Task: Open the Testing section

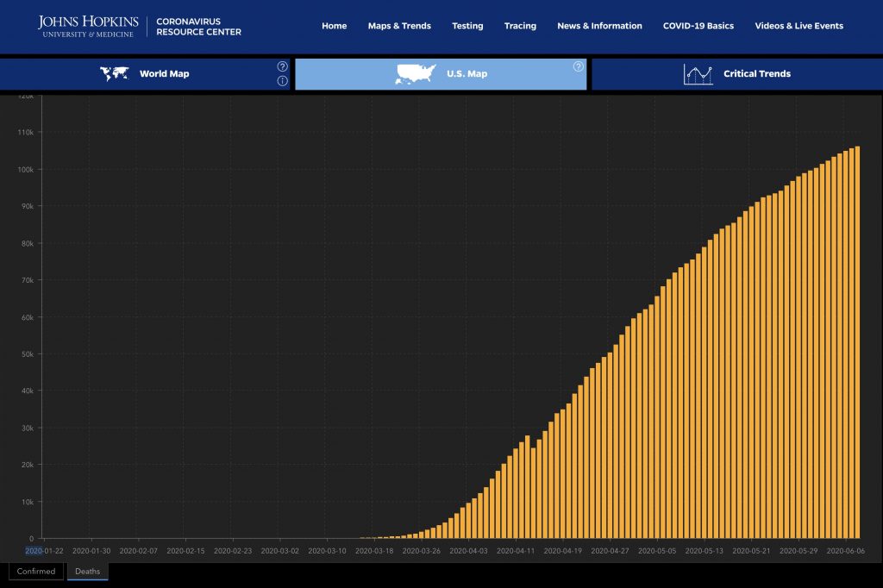Action: click(x=467, y=26)
